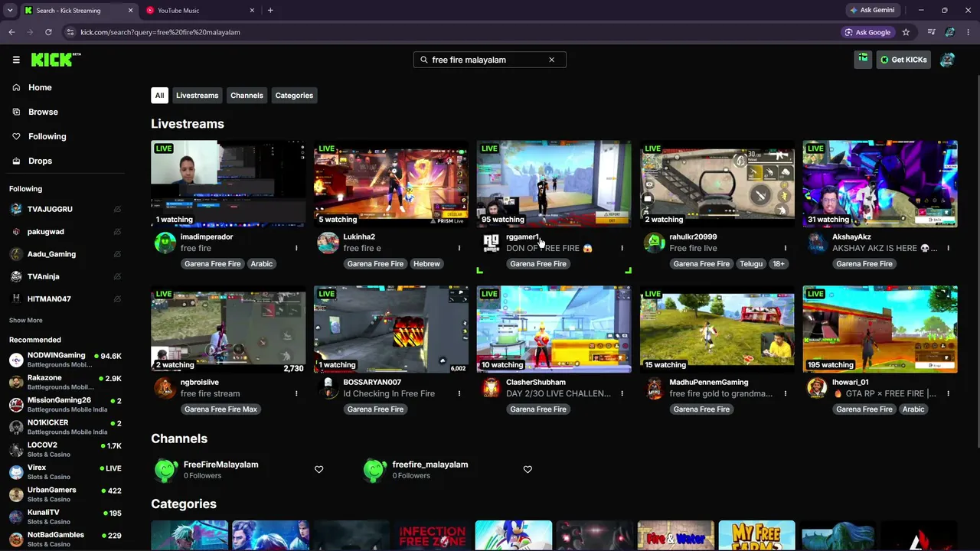
Task: Open the green KICKs gift icon
Action: [863, 60]
